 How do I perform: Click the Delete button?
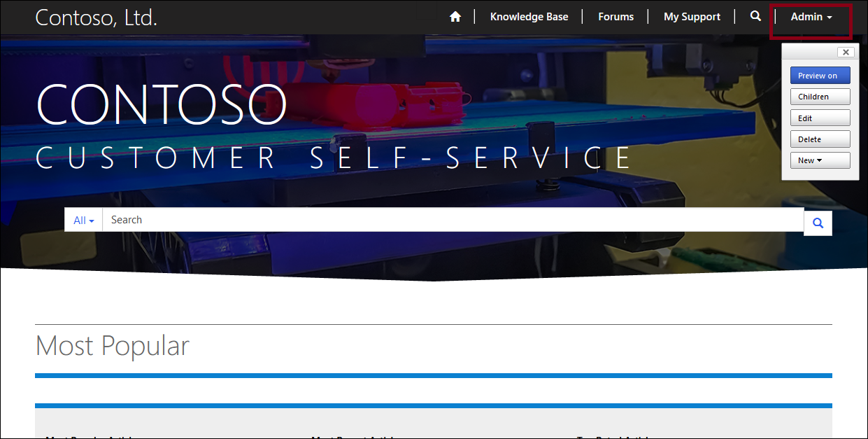pos(820,139)
